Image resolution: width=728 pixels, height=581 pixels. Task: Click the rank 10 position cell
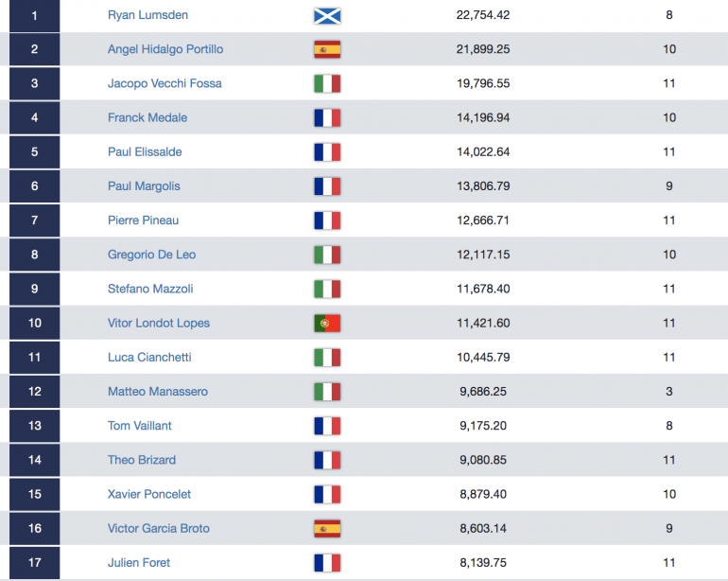[34, 323]
